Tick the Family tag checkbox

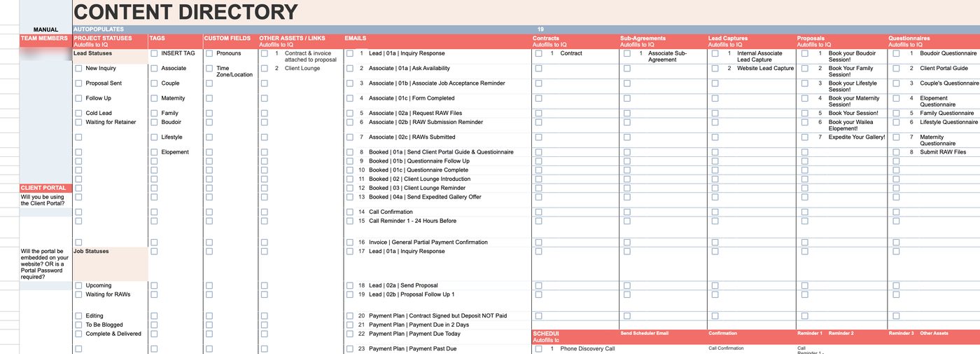[x=154, y=114]
